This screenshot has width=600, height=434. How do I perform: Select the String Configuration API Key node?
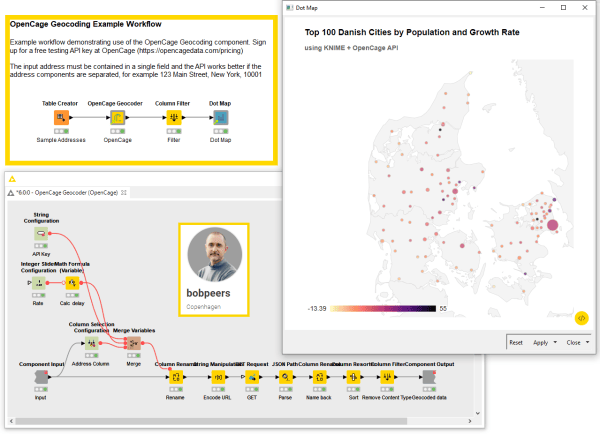pos(41,233)
